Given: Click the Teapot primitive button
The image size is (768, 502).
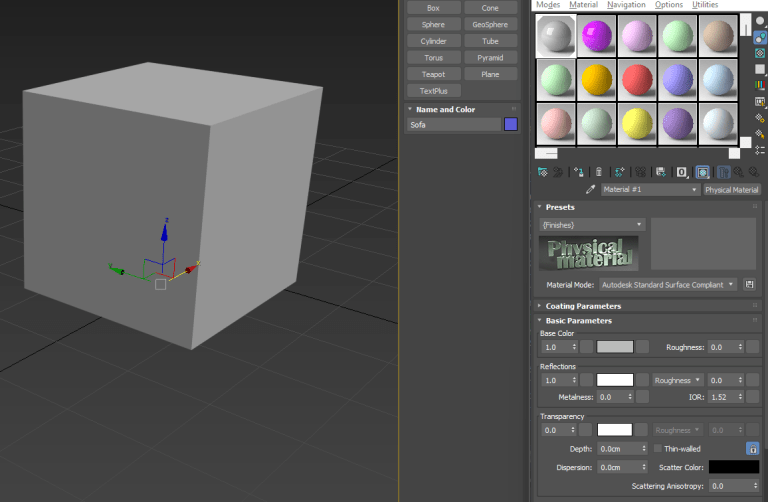Looking at the screenshot, I should [433, 74].
